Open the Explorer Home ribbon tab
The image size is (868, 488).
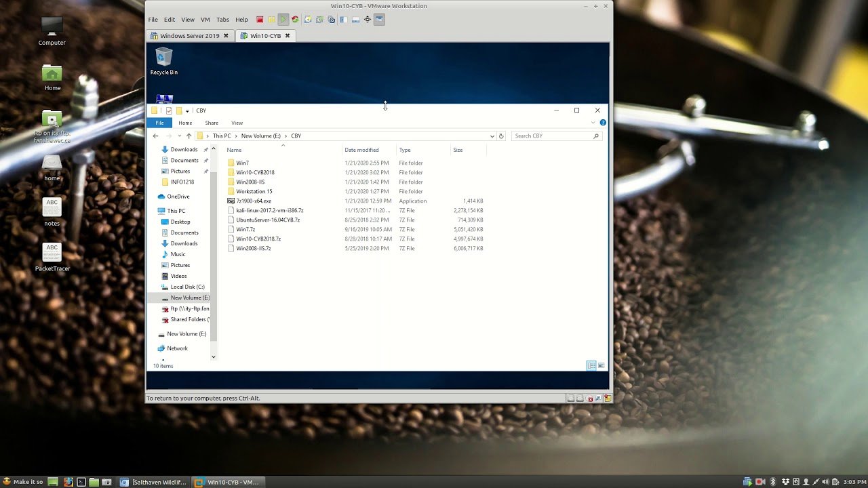185,123
